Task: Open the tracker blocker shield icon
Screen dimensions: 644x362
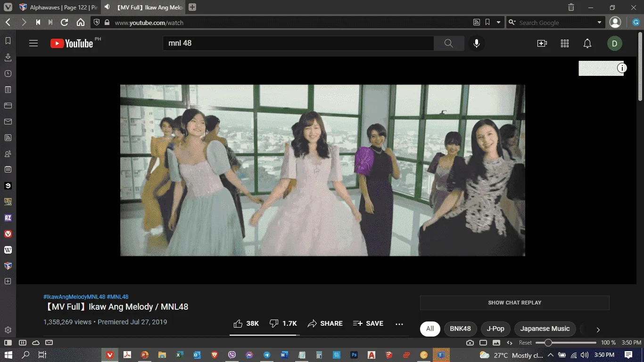Action: pyautogui.click(x=97, y=22)
